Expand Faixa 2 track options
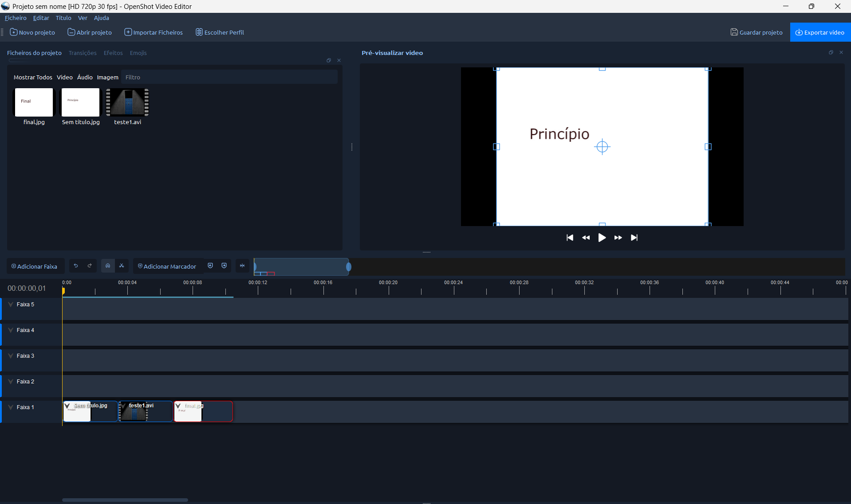 pos(11,382)
